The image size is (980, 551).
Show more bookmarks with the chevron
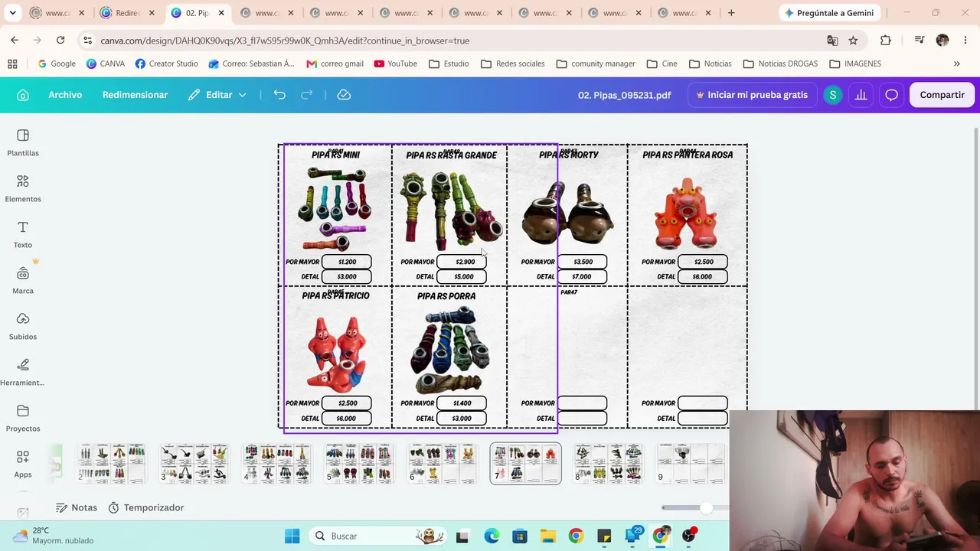(956, 64)
